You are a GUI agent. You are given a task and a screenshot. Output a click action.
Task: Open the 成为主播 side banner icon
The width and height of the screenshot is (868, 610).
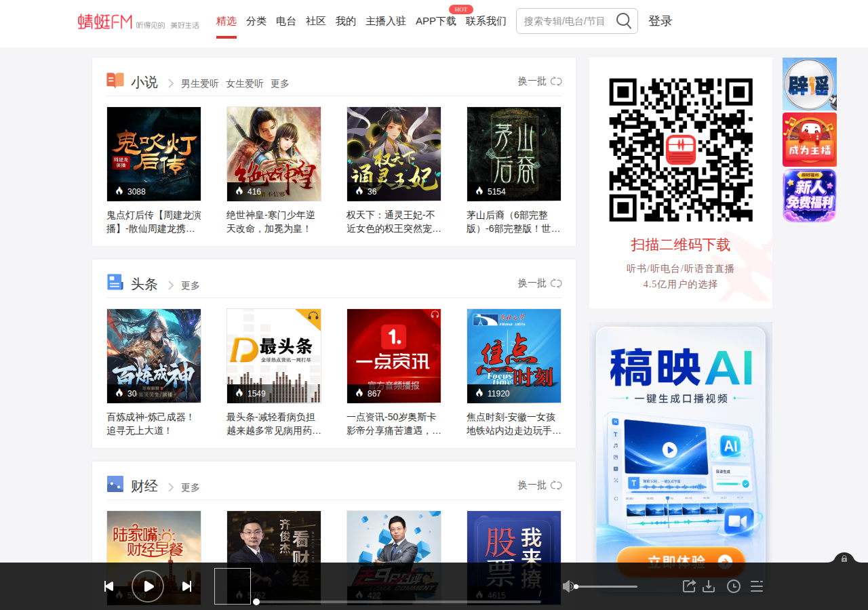[810, 140]
